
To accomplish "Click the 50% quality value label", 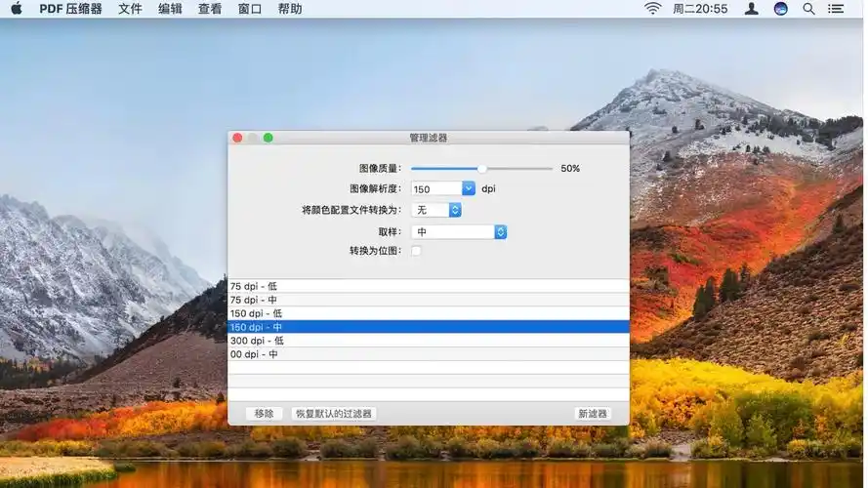I will pyautogui.click(x=570, y=168).
